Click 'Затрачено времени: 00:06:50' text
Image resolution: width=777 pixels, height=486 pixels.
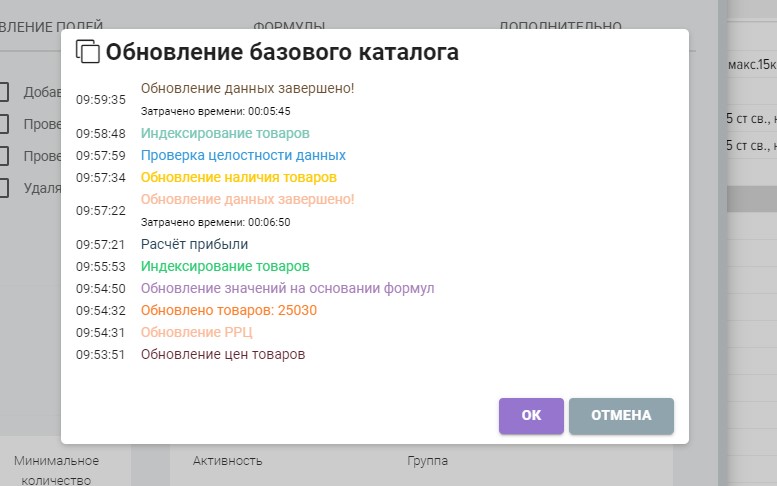(216, 222)
